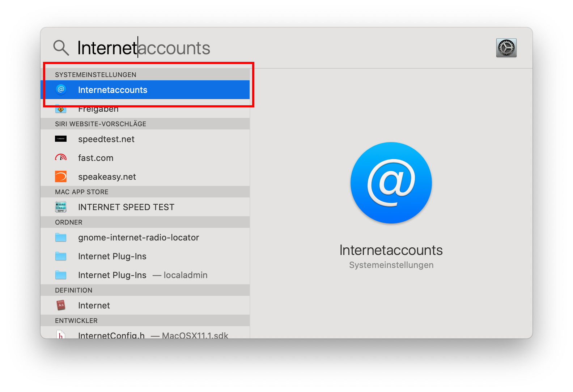This screenshot has width=573, height=392.
Task: Click the orange speakeasy.net icon
Action: click(61, 176)
